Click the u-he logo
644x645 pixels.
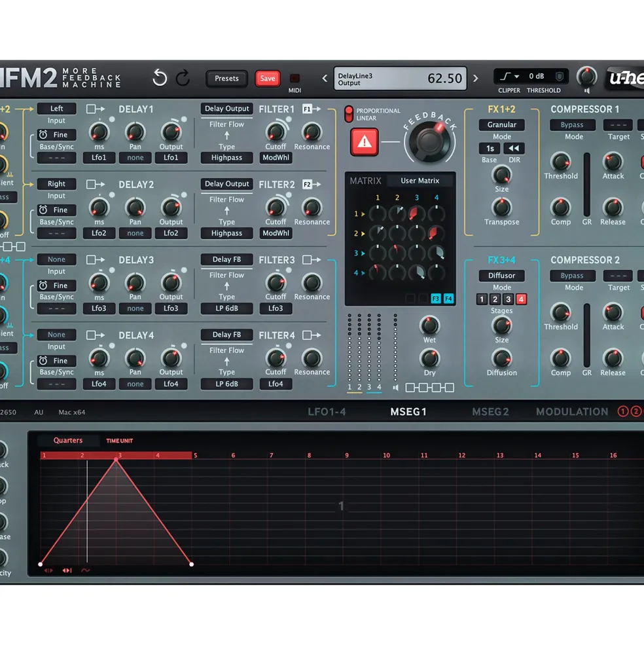[624, 78]
